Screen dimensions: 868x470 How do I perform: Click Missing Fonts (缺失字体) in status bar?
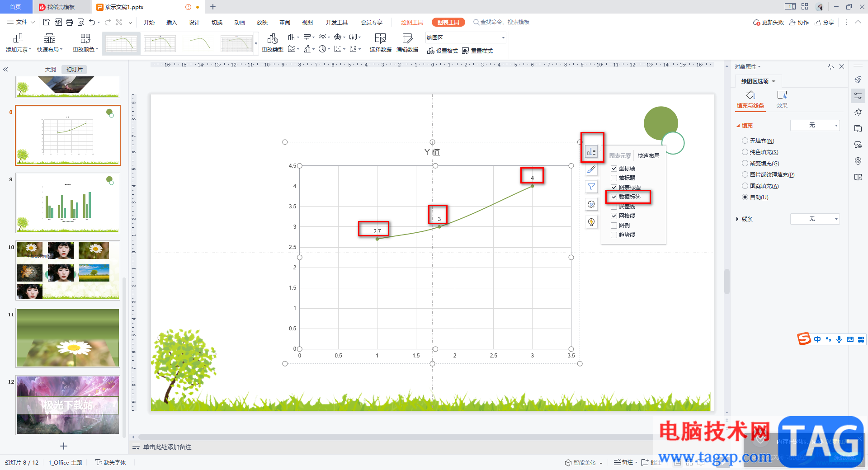click(111, 462)
